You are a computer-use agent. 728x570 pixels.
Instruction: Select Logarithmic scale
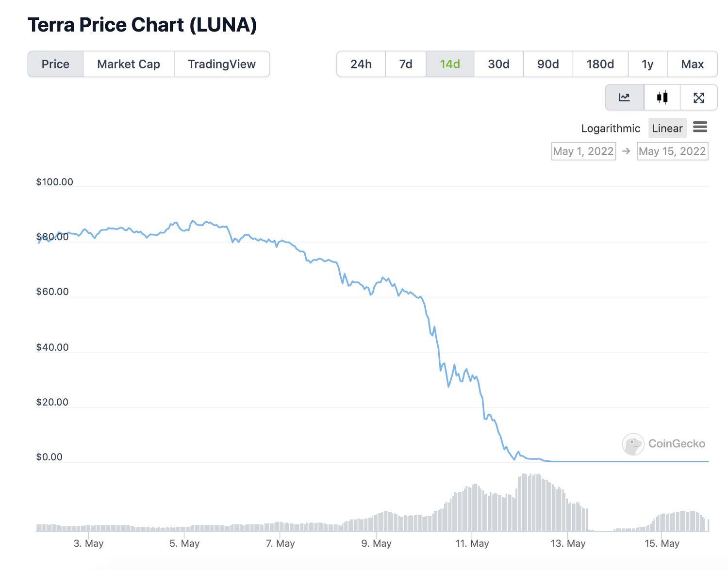(x=611, y=128)
